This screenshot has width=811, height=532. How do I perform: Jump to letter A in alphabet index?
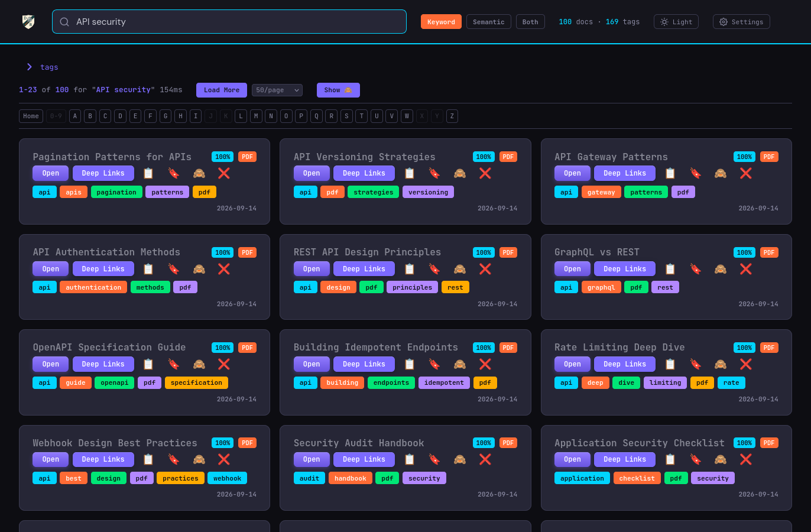point(75,116)
